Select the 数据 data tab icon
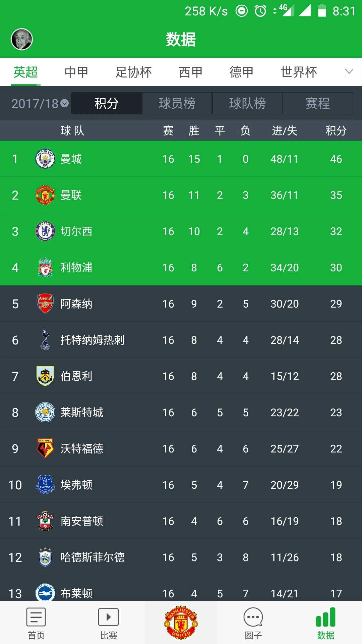 326,622
